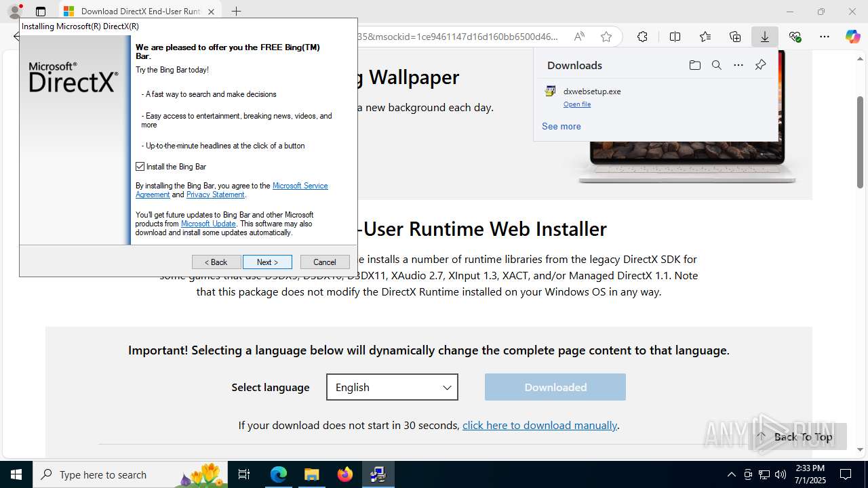Open downloads folder icon in Downloads panel
Viewport: 868px width, 488px height.
pyautogui.click(x=694, y=65)
